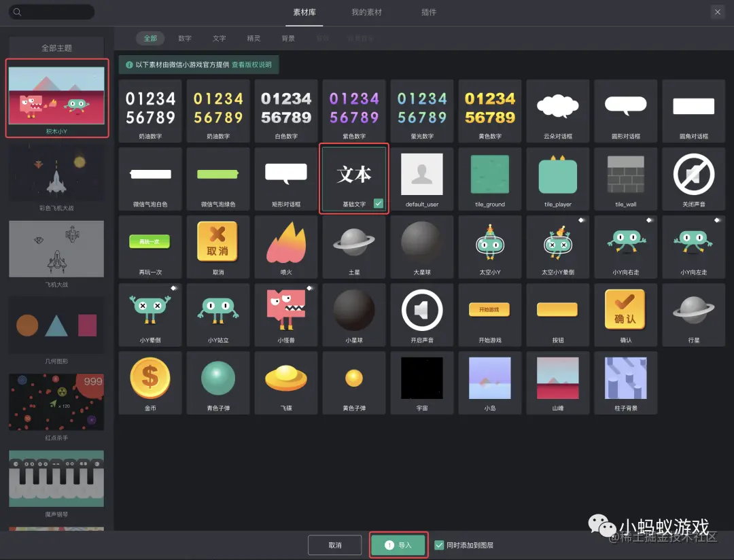Choose the 圆形对话框 speech bubble asset

(x=625, y=111)
